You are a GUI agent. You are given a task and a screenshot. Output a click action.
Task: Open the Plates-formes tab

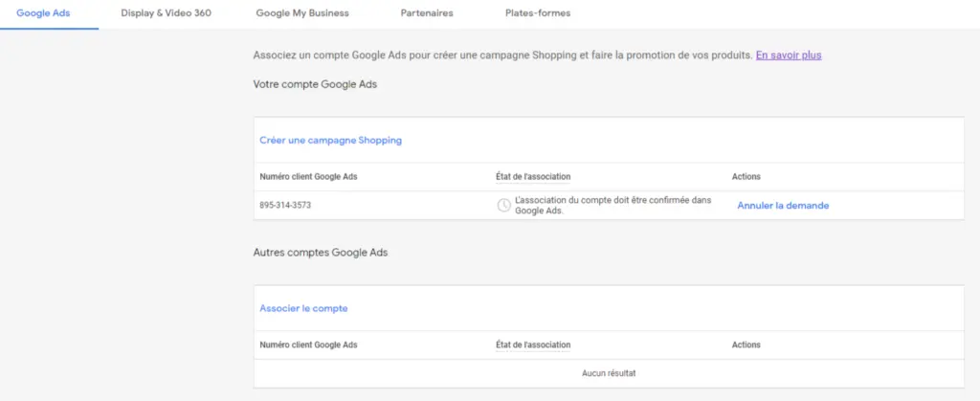[538, 13]
